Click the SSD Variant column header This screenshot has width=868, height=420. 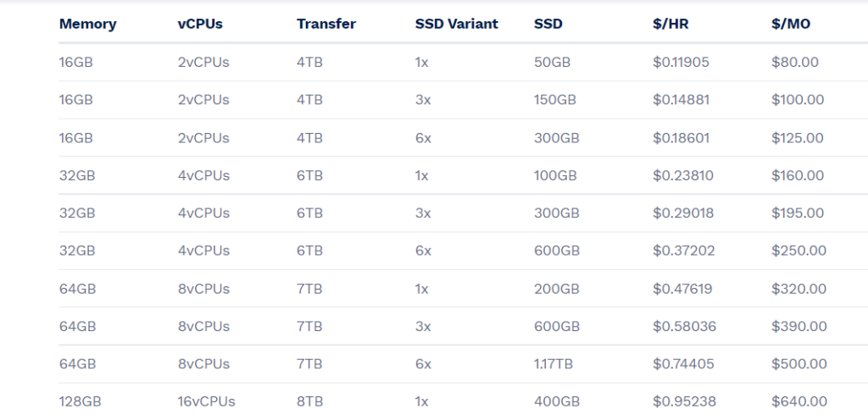[456, 25]
